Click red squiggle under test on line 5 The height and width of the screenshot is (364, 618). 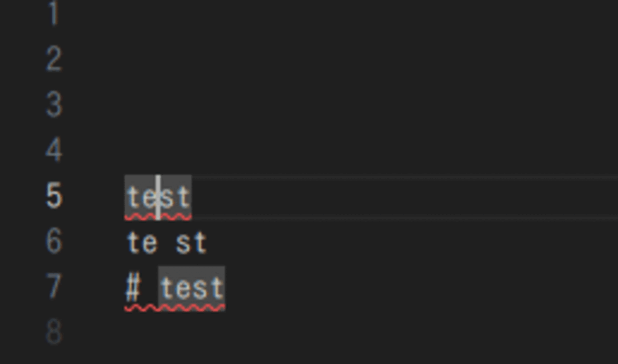pyautogui.click(x=158, y=217)
